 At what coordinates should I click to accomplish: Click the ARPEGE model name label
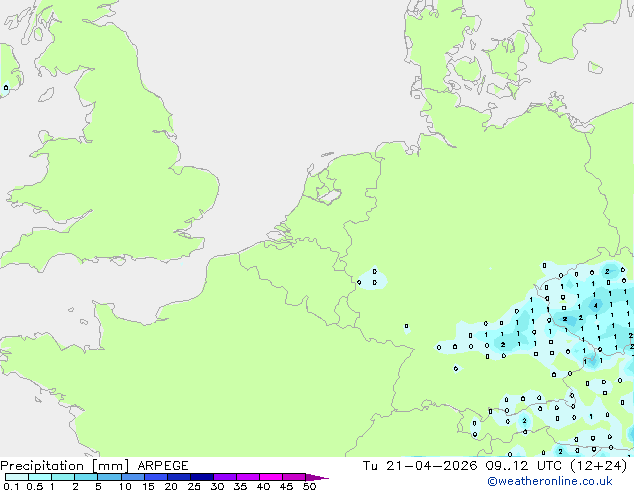coord(163,466)
